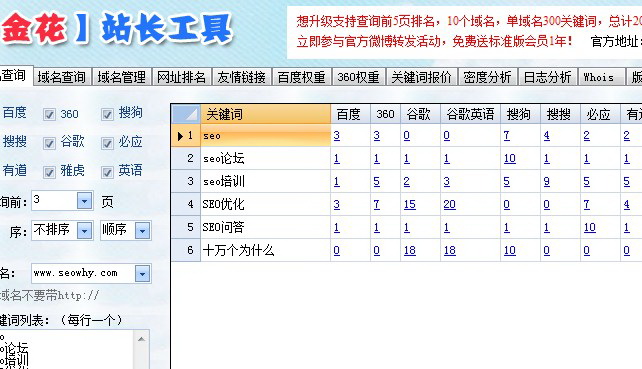This screenshot has height=369, width=642.
Task: Click the 谷歌英语 column header
Action: click(x=470, y=114)
